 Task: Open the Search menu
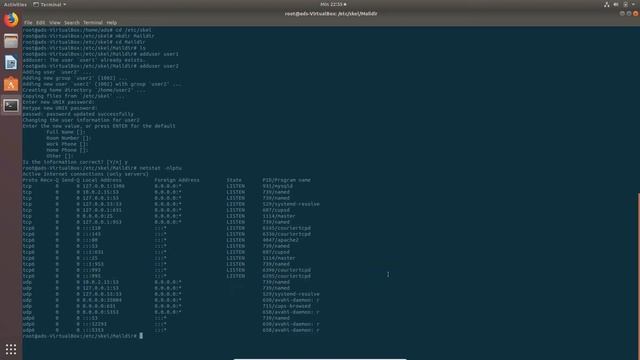(x=71, y=23)
